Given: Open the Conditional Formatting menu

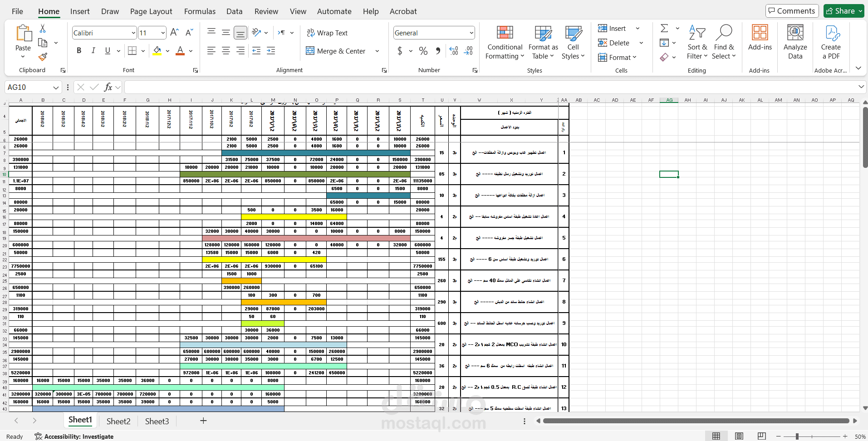Looking at the screenshot, I should 505,42.
